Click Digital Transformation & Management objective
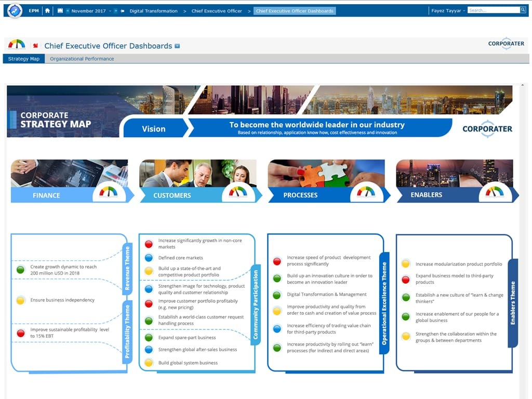 coord(327,295)
